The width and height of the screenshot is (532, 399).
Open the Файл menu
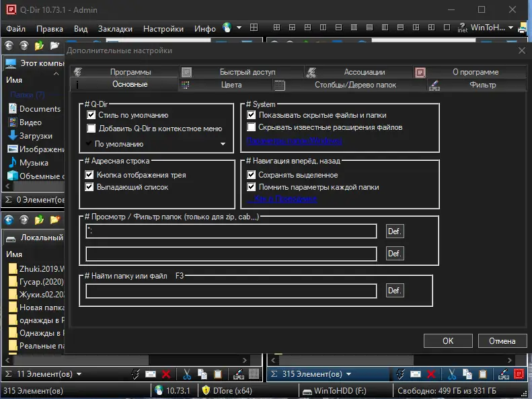[15, 29]
